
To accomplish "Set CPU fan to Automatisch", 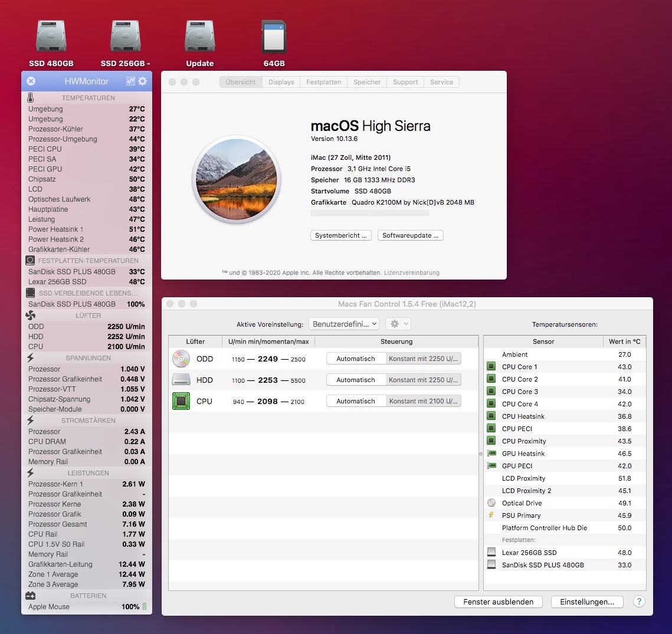I will (x=356, y=401).
